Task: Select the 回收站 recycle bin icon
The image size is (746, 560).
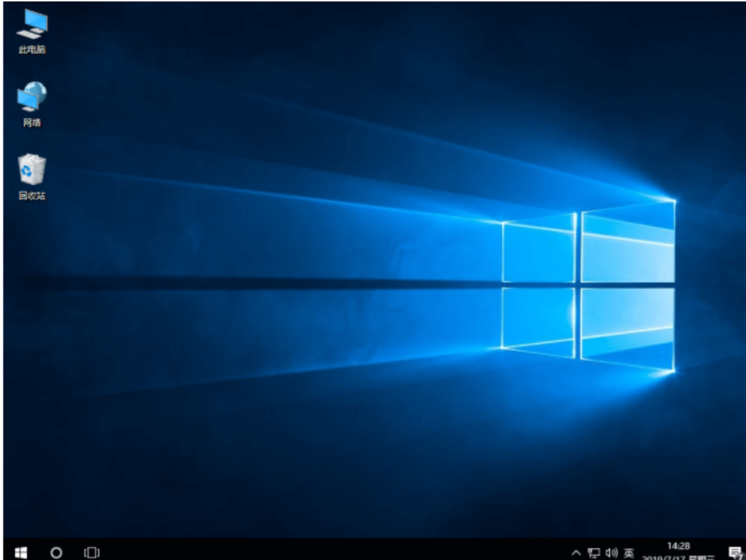Action: pos(32,177)
